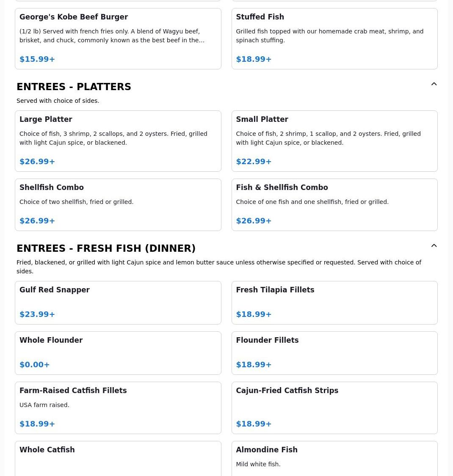Choose the Small Platter card
This screenshot has height=476, width=453.
334,141
